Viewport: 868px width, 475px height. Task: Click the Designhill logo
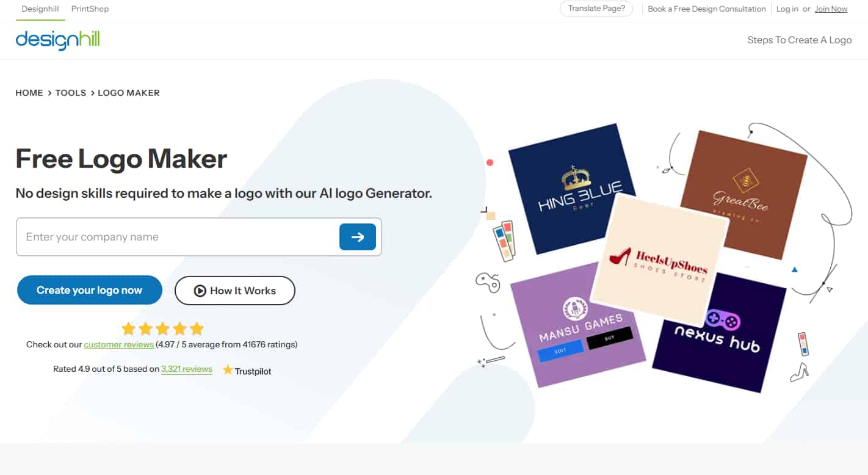coord(57,40)
